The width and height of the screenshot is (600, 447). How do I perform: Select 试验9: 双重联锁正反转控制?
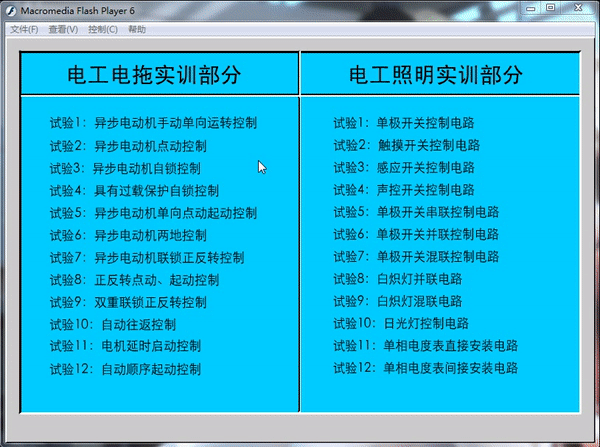point(128,302)
